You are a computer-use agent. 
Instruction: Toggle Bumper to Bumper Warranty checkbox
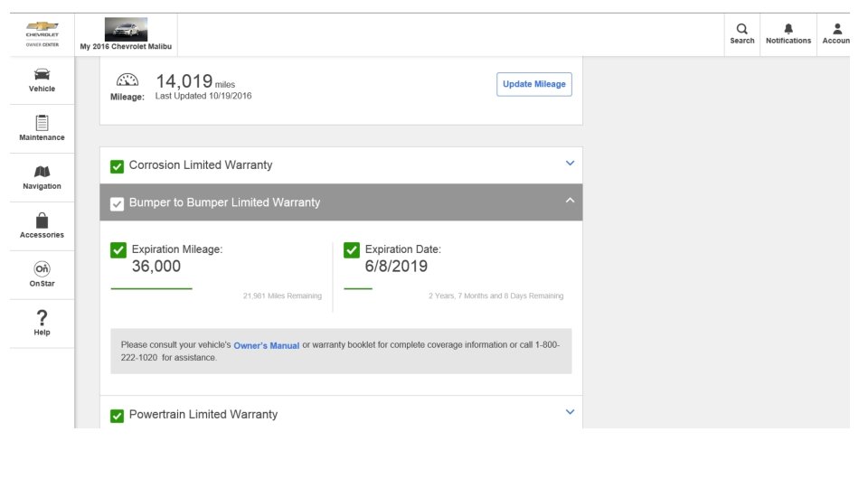117,203
